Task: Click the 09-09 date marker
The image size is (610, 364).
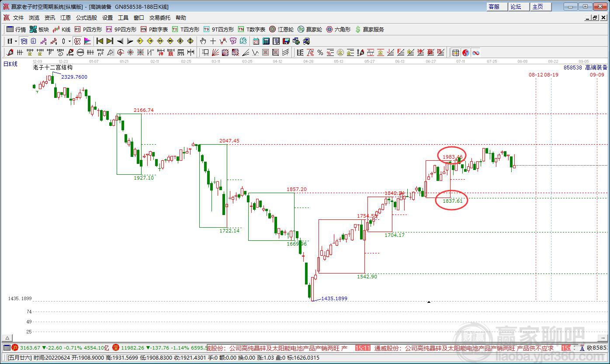Action: pyautogui.click(x=597, y=75)
